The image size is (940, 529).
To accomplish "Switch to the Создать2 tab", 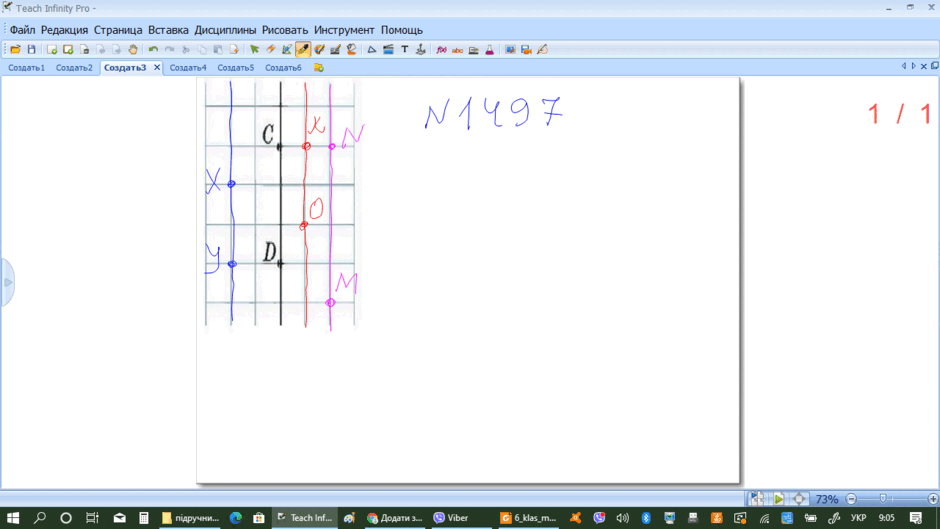I will [x=74, y=68].
